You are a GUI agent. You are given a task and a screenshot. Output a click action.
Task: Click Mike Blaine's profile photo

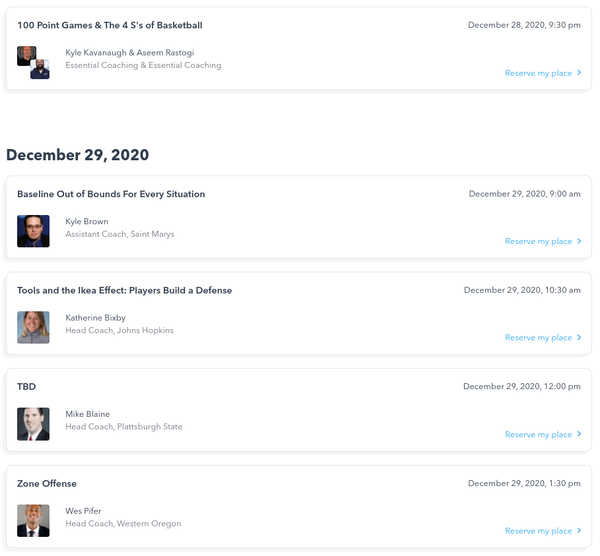(33, 424)
